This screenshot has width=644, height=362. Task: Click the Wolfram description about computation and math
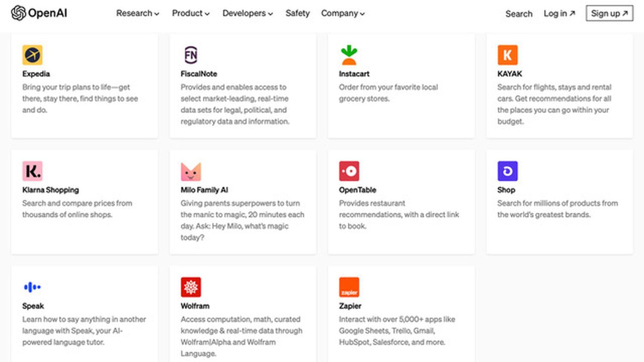tap(241, 336)
